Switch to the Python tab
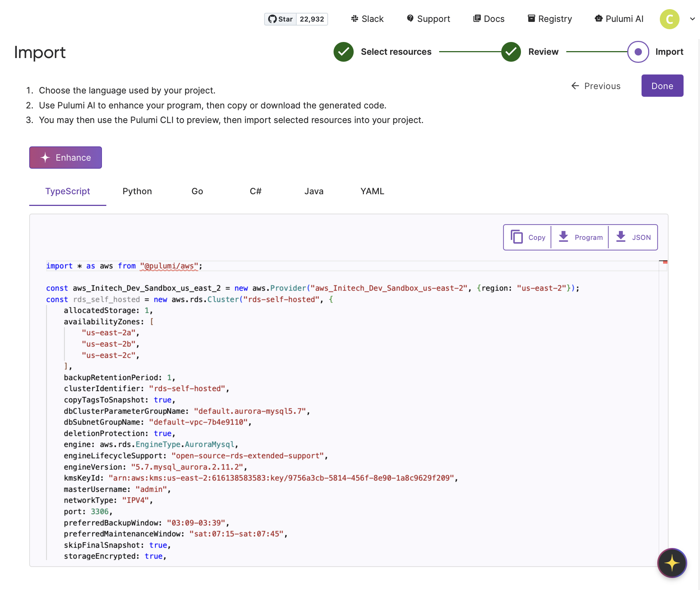Image resolution: width=700 pixels, height=590 pixels. click(x=137, y=191)
